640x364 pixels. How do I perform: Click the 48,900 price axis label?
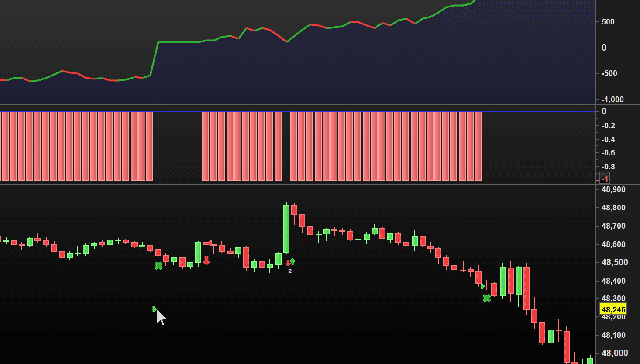tap(613, 190)
